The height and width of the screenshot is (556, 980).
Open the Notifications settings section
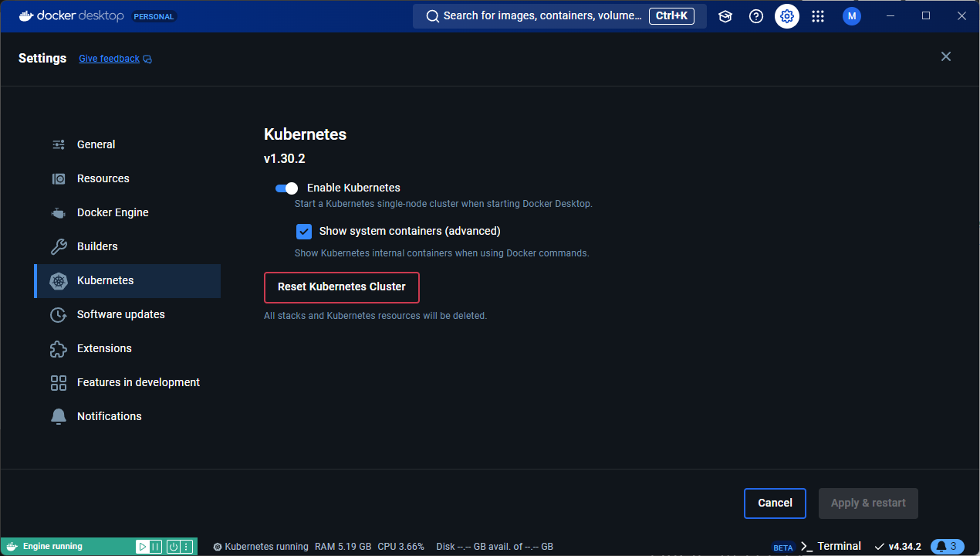coord(127,416)
